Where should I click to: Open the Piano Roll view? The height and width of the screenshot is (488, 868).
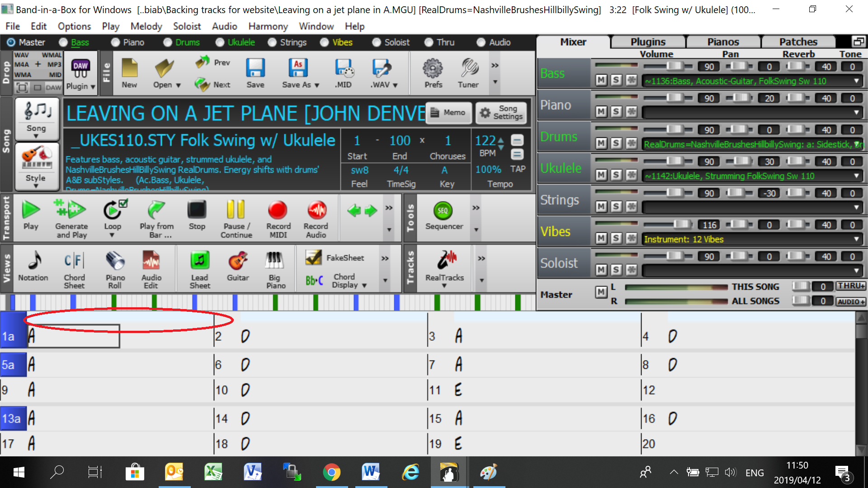tap(115, 270)
